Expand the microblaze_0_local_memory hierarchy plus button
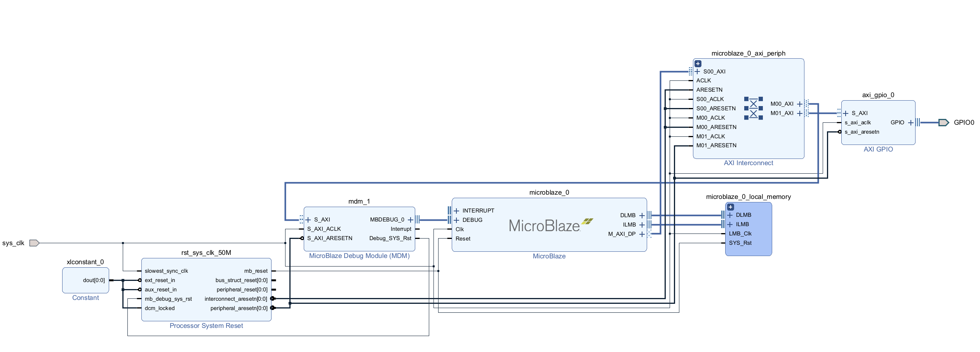Viewport: 980px width, 352px height. (731, 207)
